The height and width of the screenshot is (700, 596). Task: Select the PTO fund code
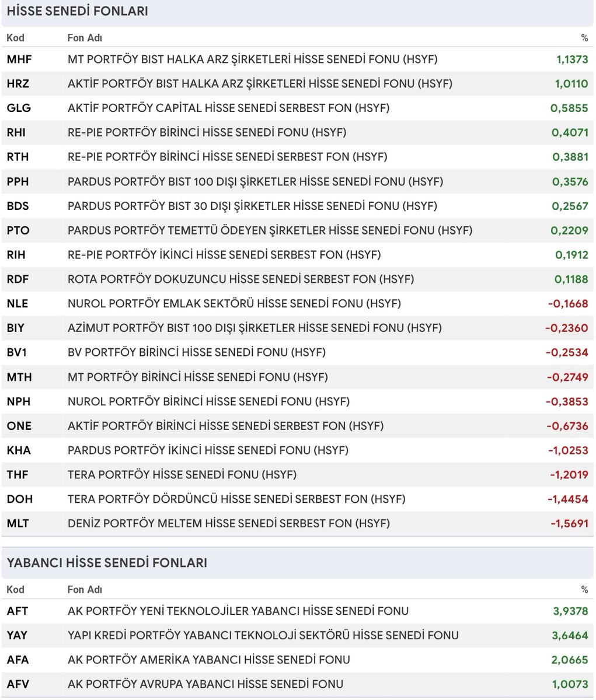18,231
